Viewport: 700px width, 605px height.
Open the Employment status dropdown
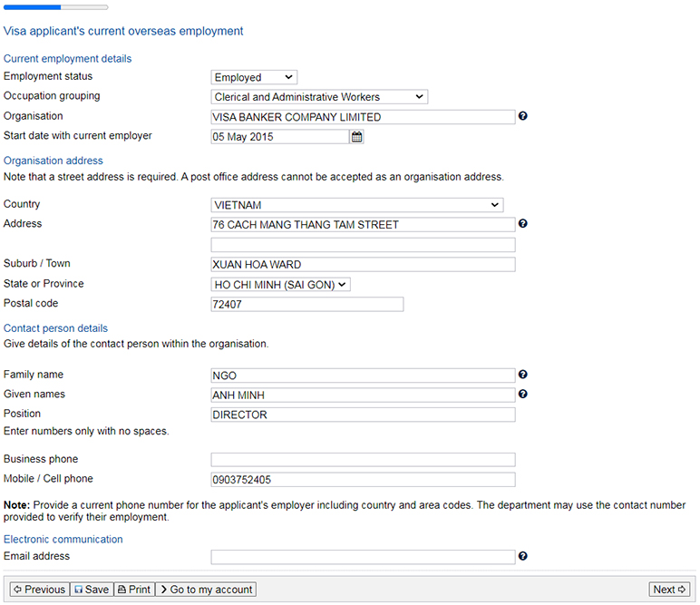254,77
